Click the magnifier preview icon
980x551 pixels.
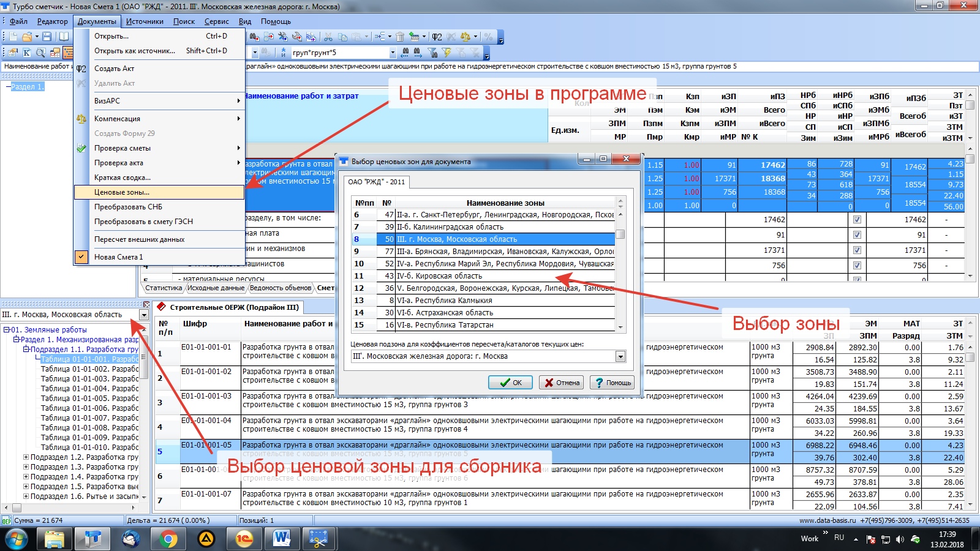pyautogui.click(x=40, y=53)
